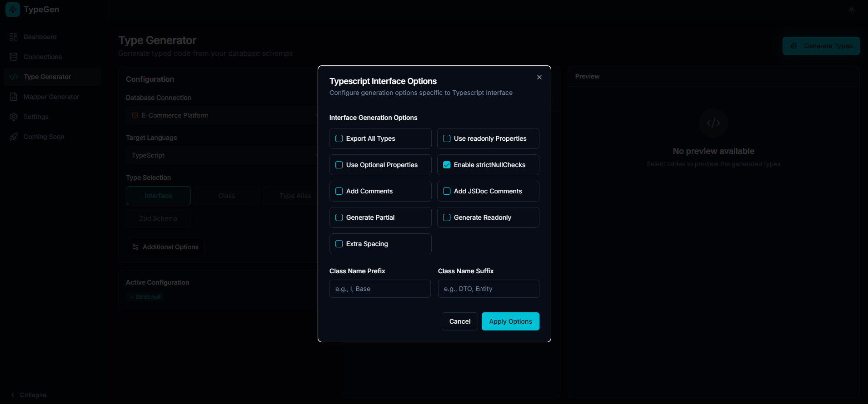The image size is (868, 404).
Task: Click the code brackets preview placeholder icon
Action: [x=713, y=123]
